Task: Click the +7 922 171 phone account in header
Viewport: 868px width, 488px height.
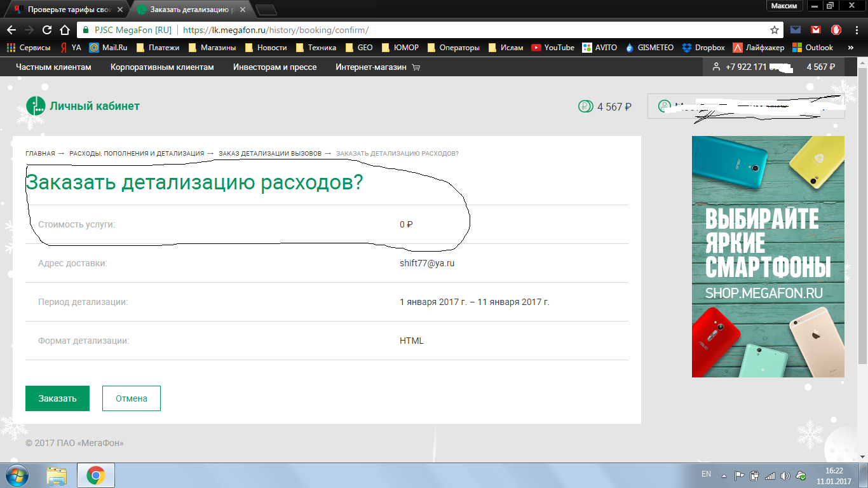Action: (x=752, y=67)
